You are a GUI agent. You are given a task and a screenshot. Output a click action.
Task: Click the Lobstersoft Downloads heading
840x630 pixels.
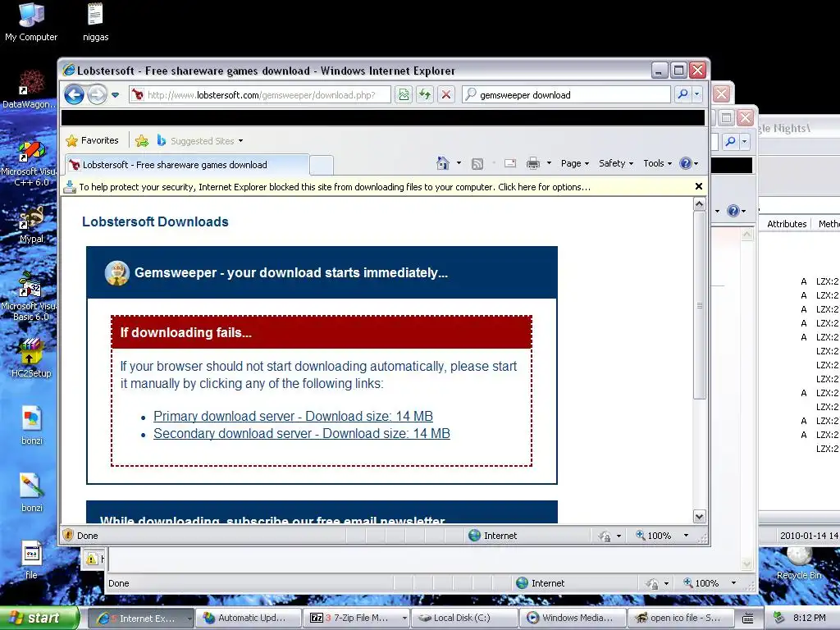pos(155,221)
